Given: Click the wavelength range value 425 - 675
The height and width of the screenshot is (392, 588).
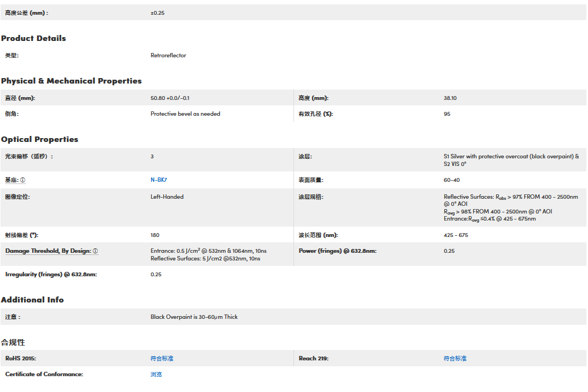Looking at the screenshot, I should [456, 235].
